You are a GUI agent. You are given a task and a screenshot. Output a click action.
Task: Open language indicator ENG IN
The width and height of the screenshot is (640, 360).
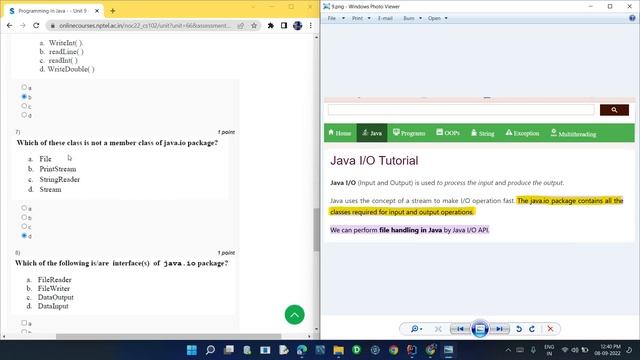tap(549, 350)
